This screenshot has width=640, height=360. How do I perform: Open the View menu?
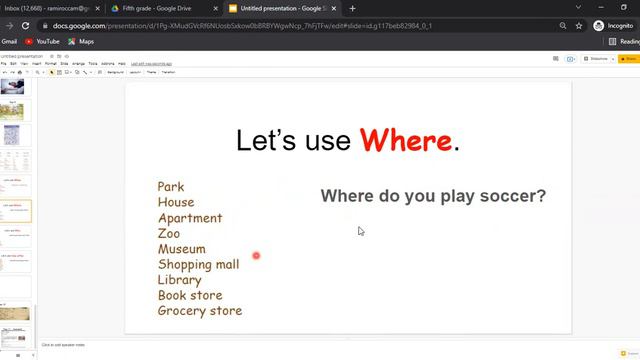tap(24, 64)
